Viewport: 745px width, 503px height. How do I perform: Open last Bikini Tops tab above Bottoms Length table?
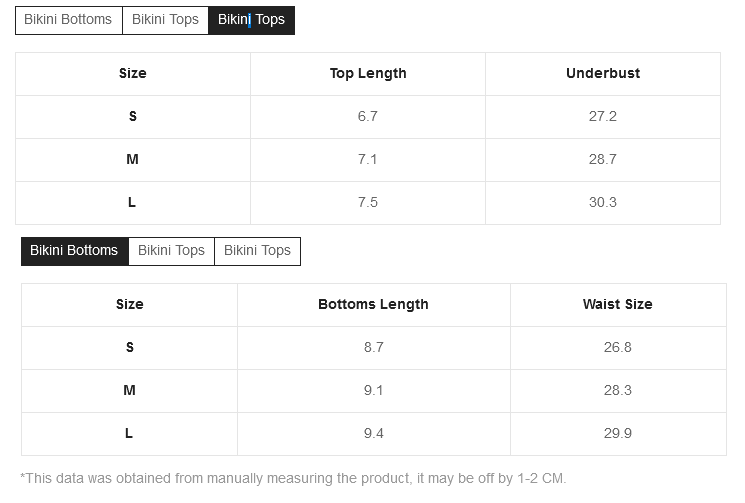point(258,251)
